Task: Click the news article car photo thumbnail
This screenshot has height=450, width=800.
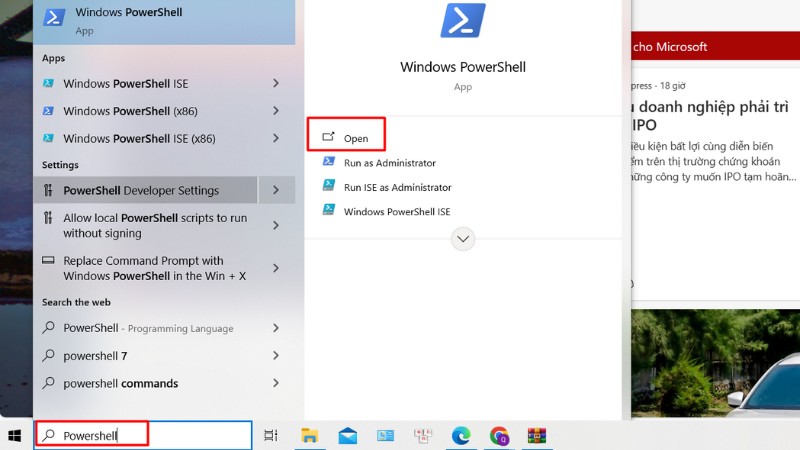Action: [x=715, y=363]
